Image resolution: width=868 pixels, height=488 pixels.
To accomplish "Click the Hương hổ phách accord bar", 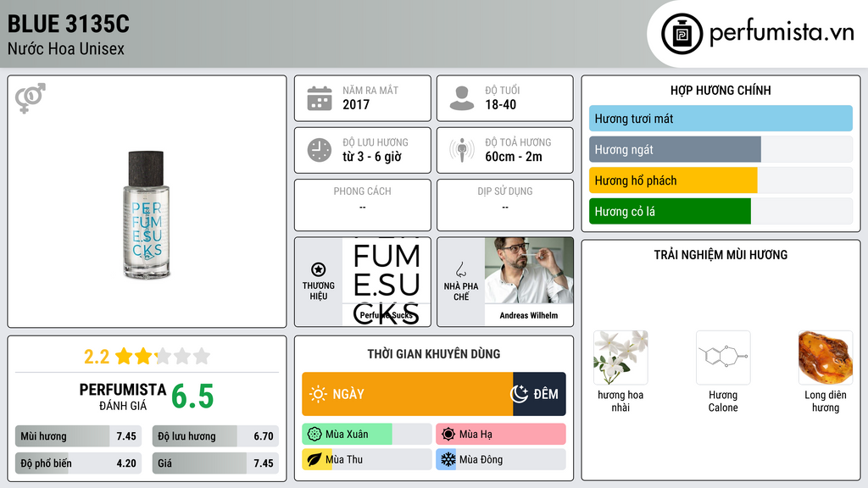I will 721,180.
